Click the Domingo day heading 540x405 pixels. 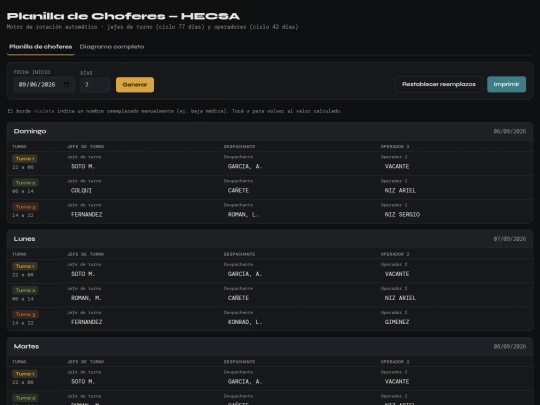tap(30, 131)
